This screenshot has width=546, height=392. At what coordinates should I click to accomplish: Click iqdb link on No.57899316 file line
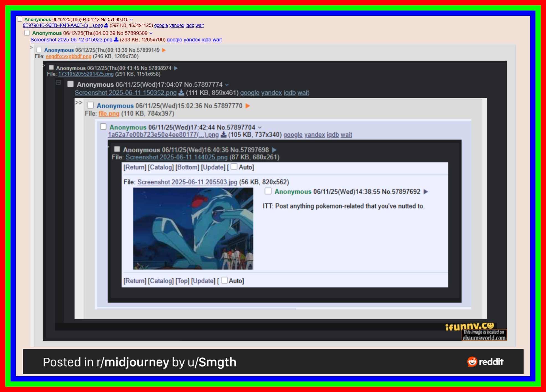pos(190,25)
